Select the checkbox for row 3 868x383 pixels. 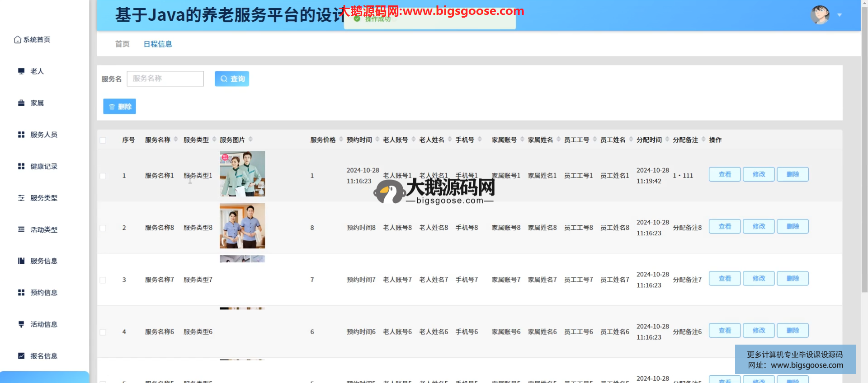103,280
